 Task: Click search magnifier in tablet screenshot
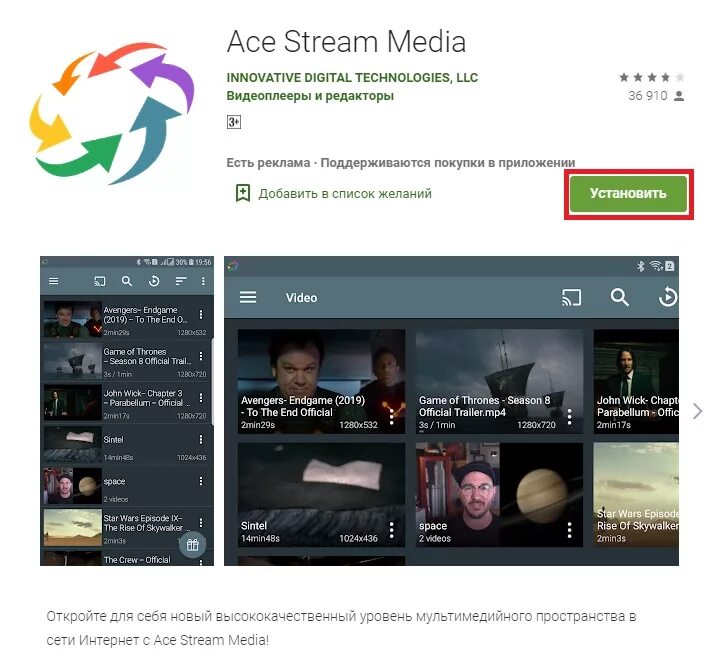(620, 297)
